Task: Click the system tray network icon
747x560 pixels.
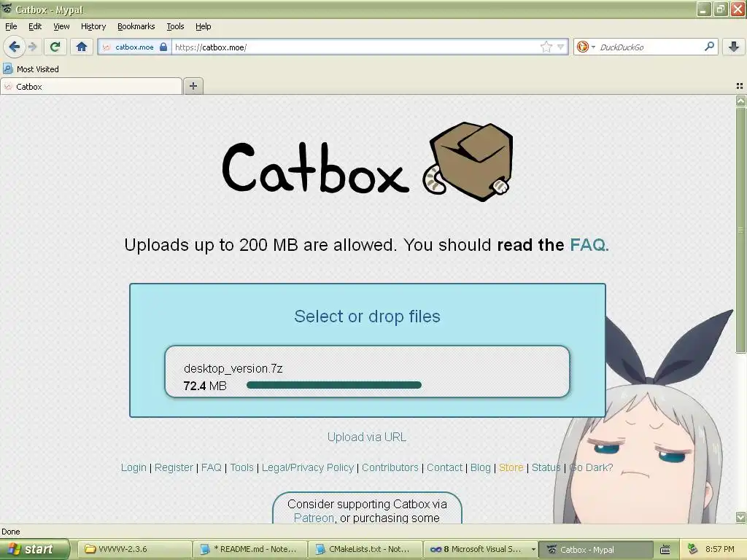Action: 693,549
